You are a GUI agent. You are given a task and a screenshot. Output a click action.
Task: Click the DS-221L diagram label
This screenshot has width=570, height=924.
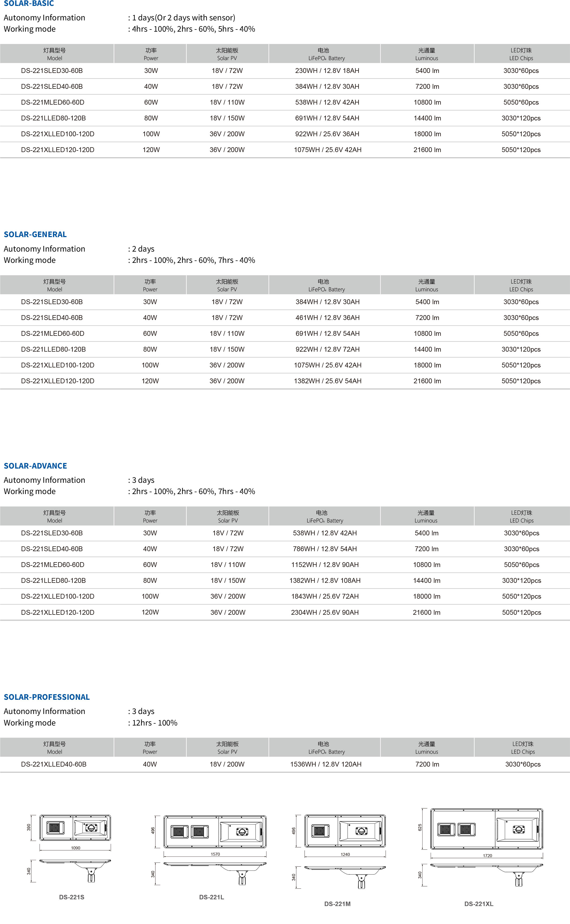[211, 897]
